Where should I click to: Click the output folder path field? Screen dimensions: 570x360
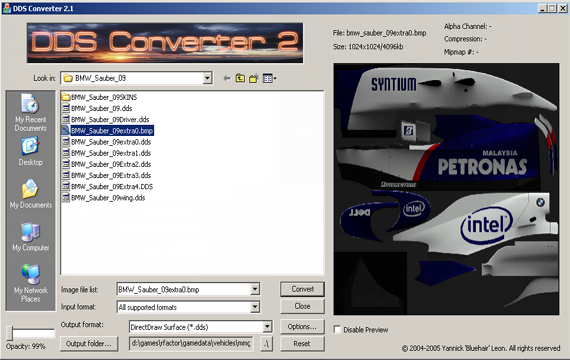[191, 343]
